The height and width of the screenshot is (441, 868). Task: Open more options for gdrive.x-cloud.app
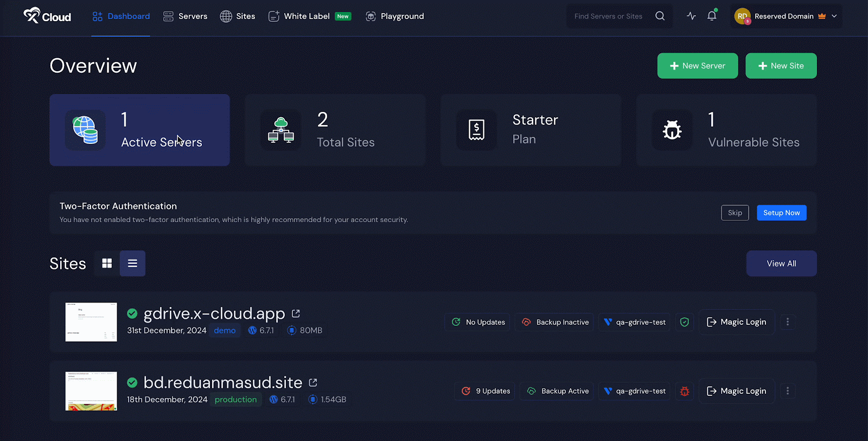pyautogui.click(x=788, y=322)
